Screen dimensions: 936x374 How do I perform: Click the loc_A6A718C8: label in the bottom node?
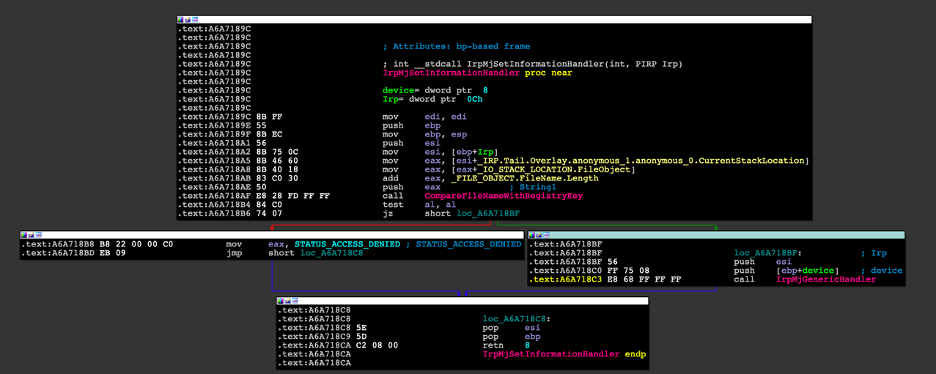tap(515, 320)
